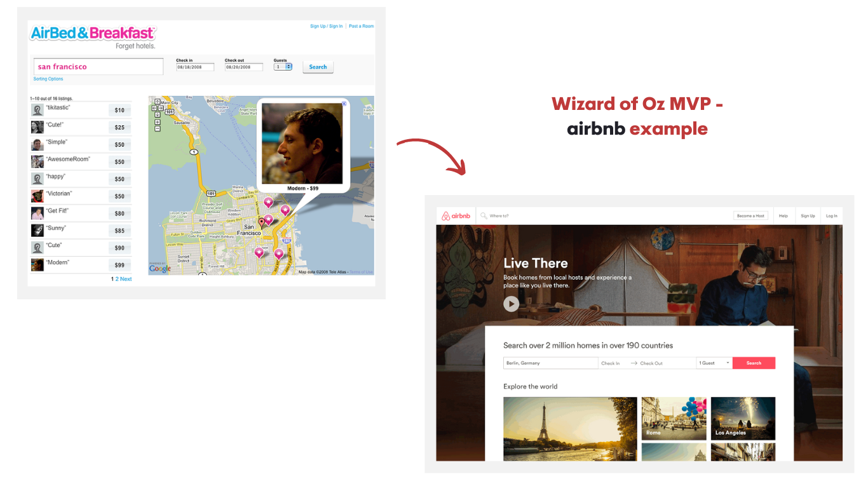This screenshot has width=868, height=488.
Task: Open Help in the airbnb header
Action: click(783, 216)
